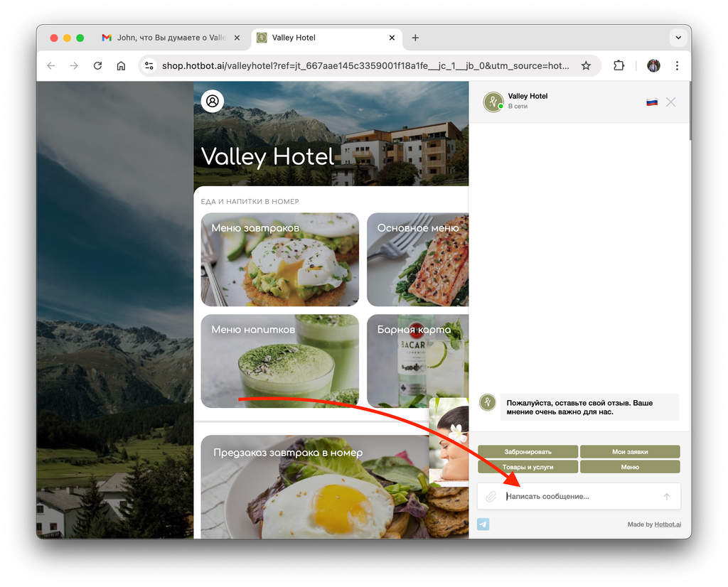
Task: Open the Меню завтраков card
Action: (x=280, y=259)
